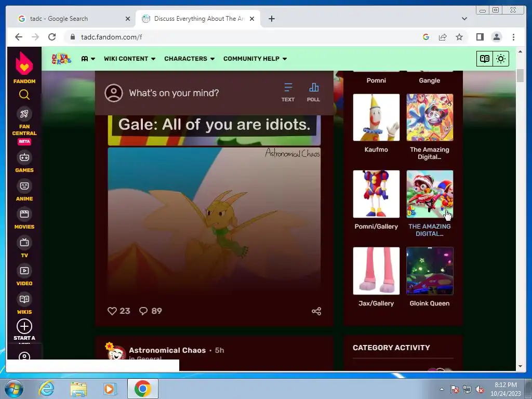Screen dimensions: 532x399
Task: Open Chrome three-dot menu
Action: (513, 37)
